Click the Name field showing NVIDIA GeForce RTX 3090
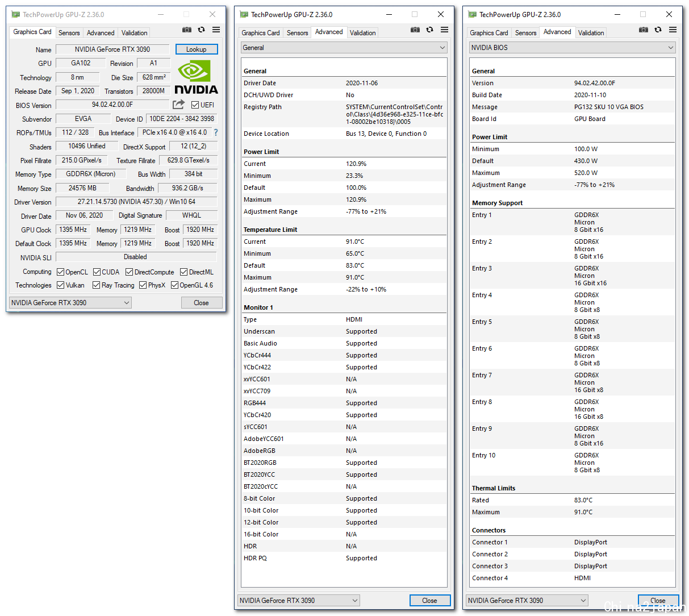This screenshot has width=689, height=616. click(112, 49)
